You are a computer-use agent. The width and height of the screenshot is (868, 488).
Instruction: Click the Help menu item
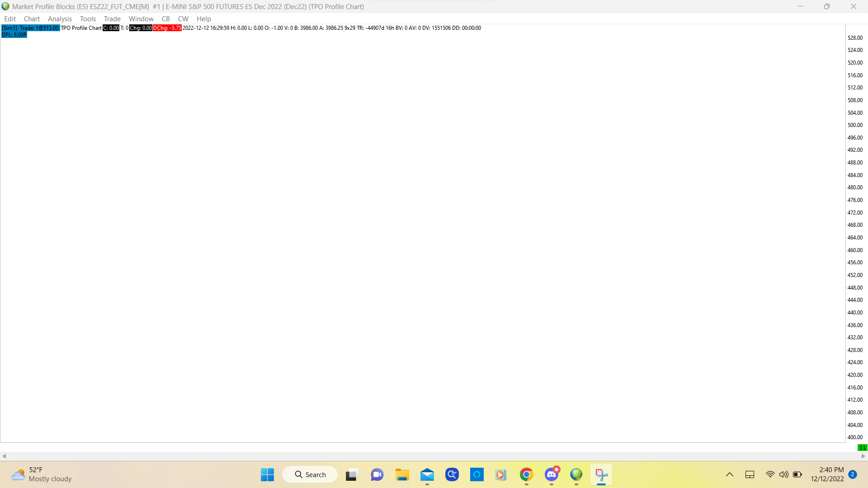[x=203, y=19]
